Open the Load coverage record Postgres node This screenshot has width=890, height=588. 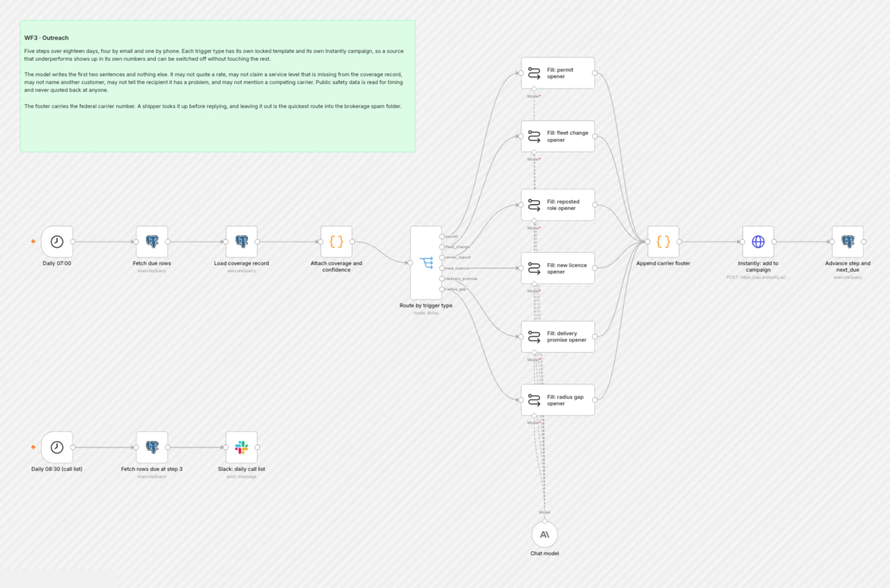tap(241, 241)
